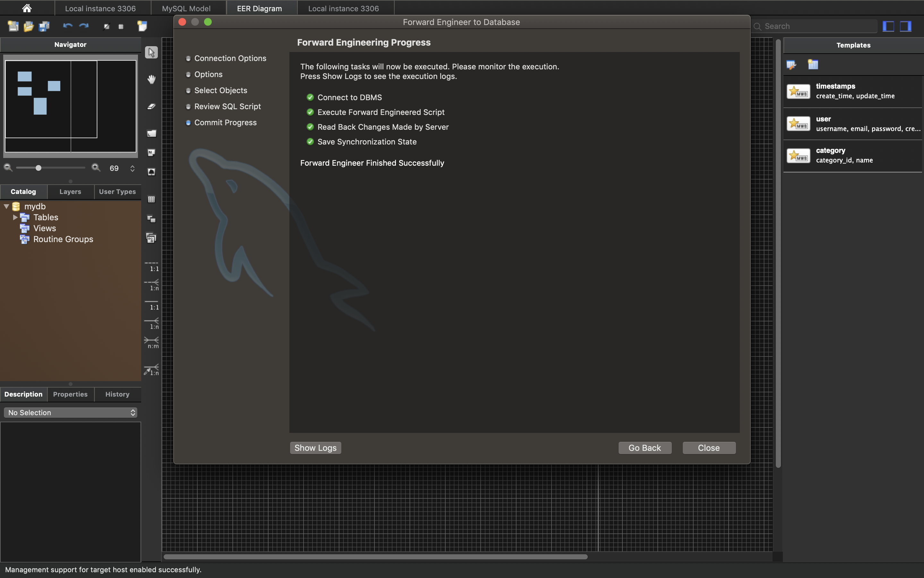924x578 pixels.
Task: Click Open Model folder icon in toolbar
Action: click(x=29, y=26)
